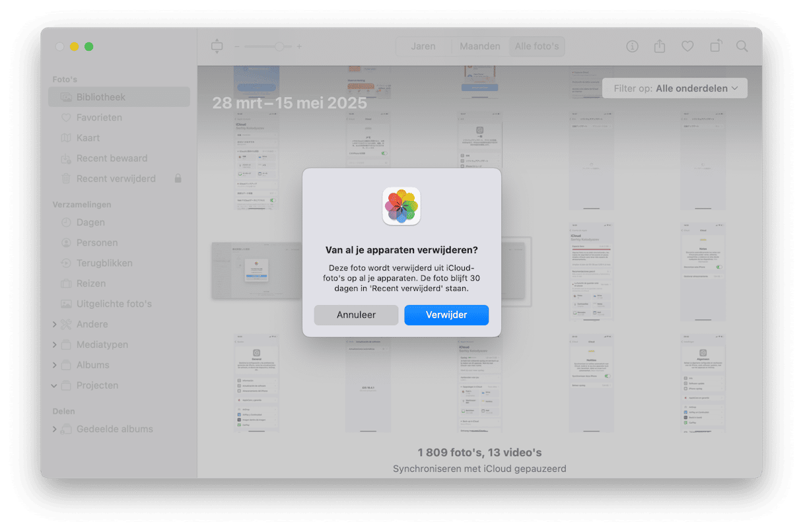Toggle the aspect ratio grid icon
This screenshot has height=532, width=803.
click(217, 46)
